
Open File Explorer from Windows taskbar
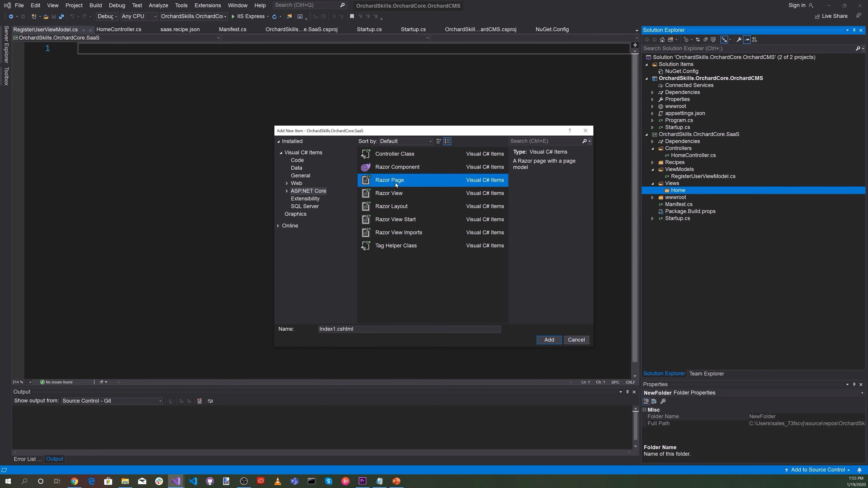tap(125, 481)
